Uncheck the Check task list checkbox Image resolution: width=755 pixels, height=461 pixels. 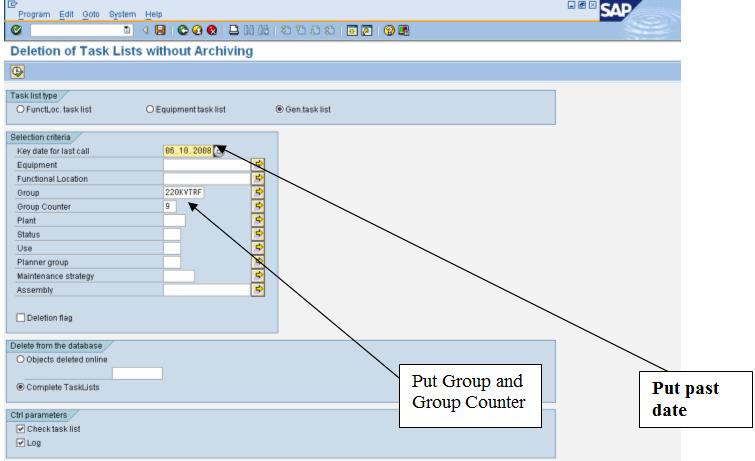pos(21,429)
